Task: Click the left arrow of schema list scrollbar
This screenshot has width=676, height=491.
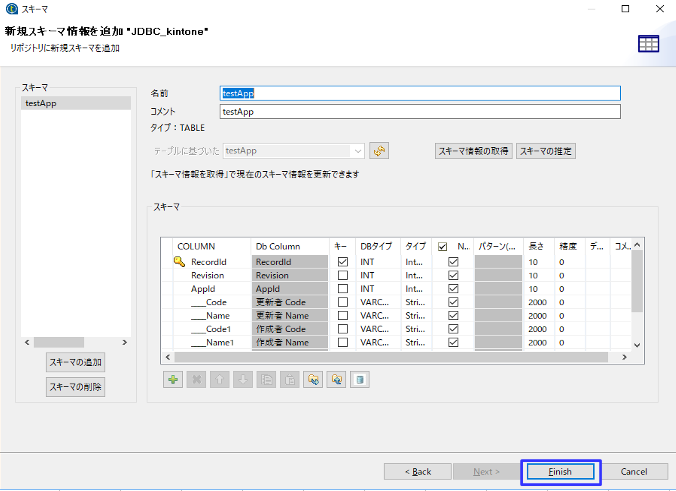Action: click(x=27, y=342)
